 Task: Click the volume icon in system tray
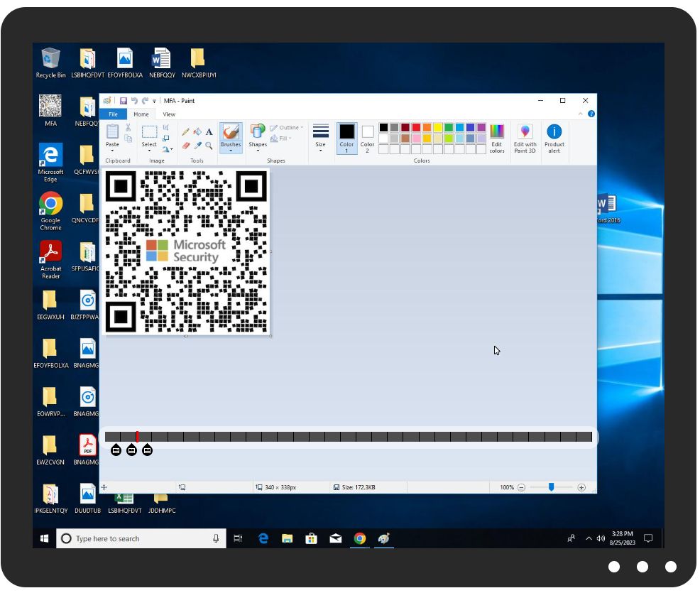(601, 539)
